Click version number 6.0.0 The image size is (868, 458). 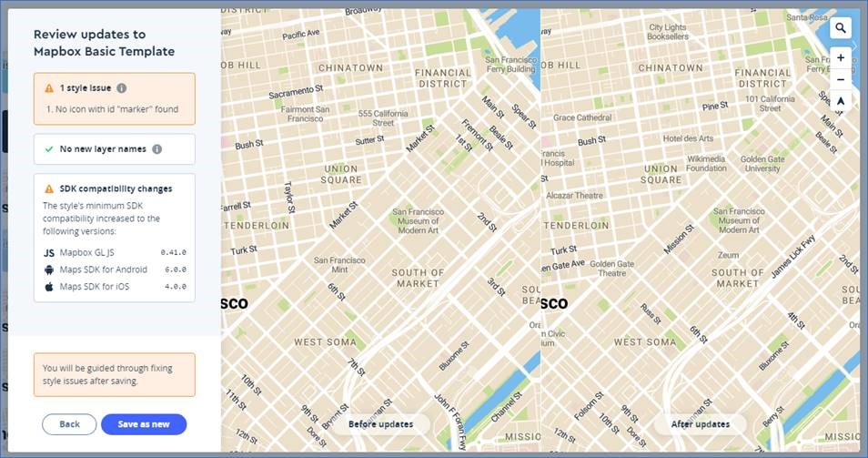tap(176, 270)
